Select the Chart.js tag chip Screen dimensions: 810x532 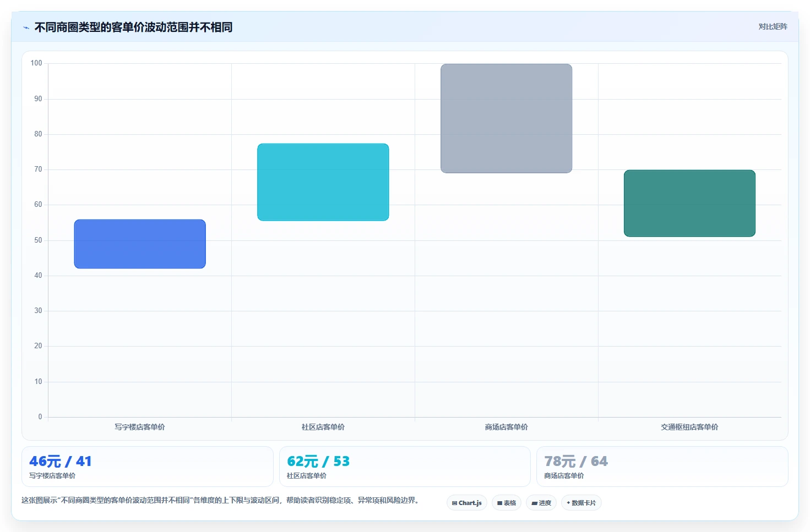[467, 503]
